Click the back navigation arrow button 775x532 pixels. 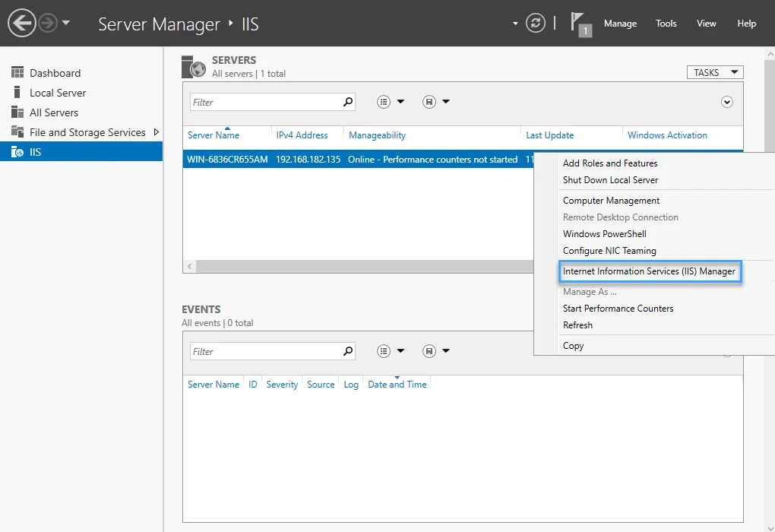pos(22,23)
